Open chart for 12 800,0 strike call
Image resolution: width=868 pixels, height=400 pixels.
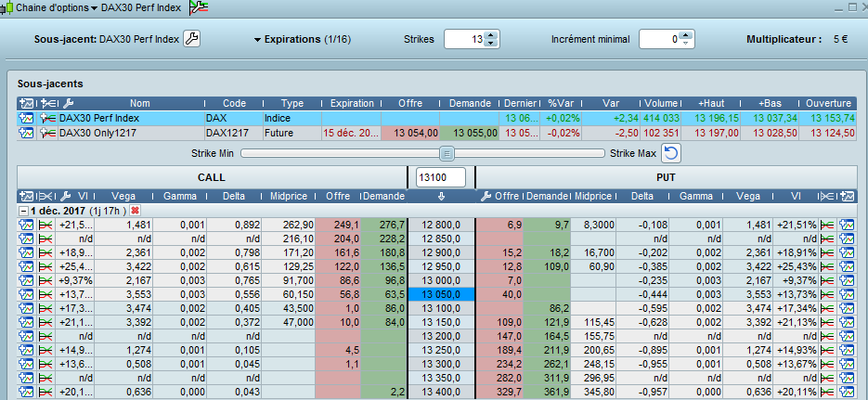(26, 225)
